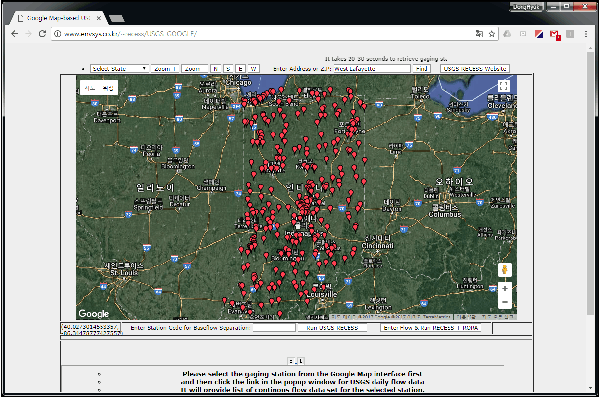Click the Cincinnati label on map

coord(377,245)
